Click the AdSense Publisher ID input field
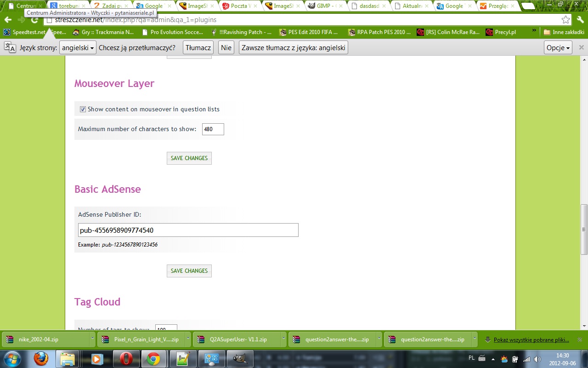 pyautogui.click(x=188, y=230)
